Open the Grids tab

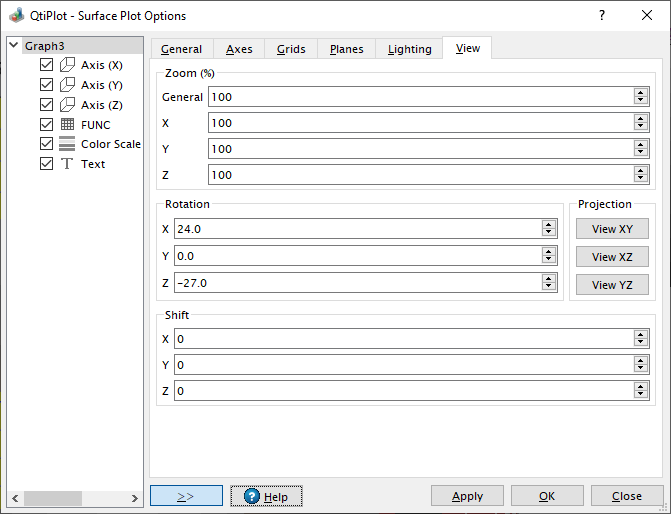[x=291, y=49]
